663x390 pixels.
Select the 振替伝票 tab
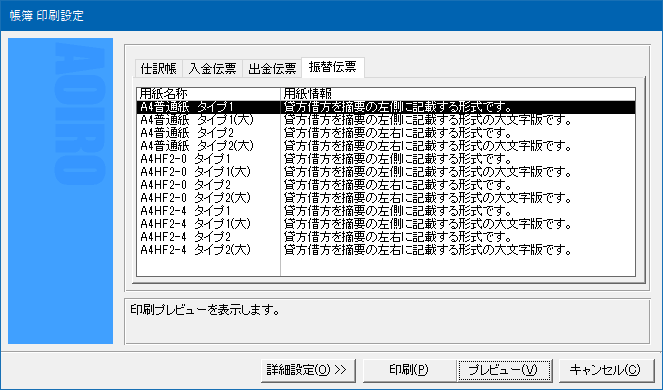[x=332, y=67]
